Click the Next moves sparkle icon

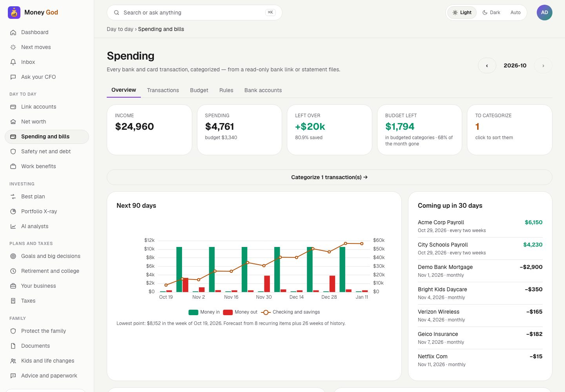click(13, 47)
